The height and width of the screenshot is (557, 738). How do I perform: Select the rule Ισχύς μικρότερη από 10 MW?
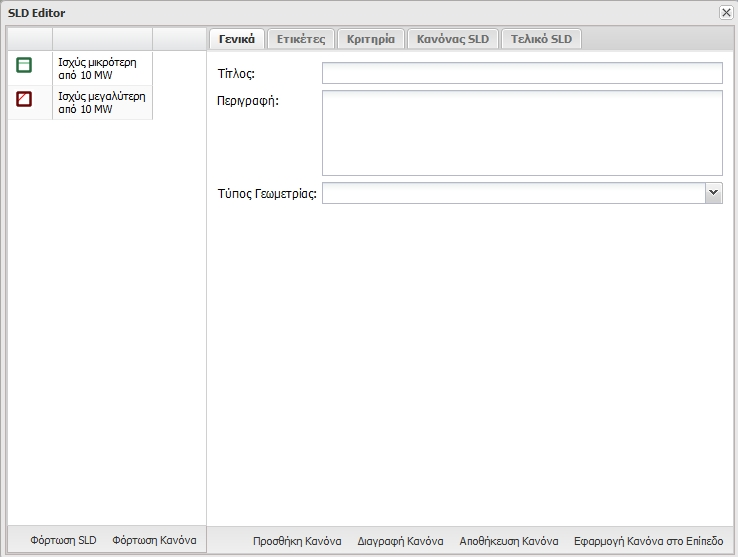[98, 67]
